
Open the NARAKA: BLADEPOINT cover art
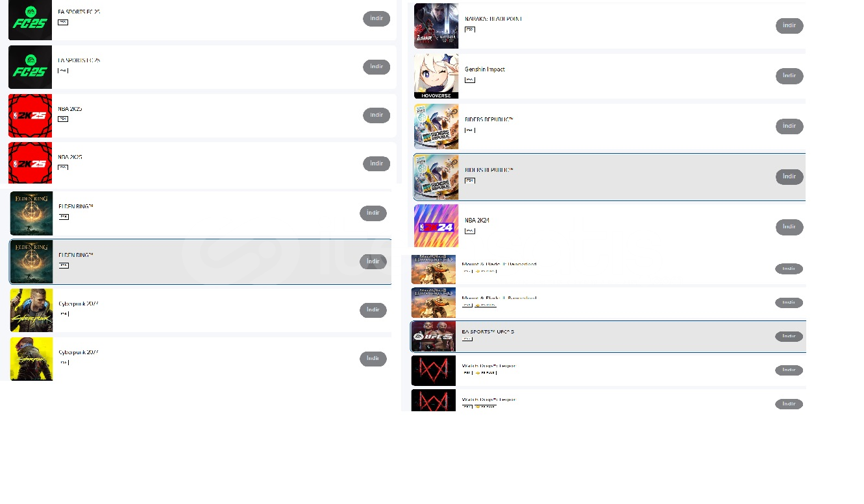point(436,26)
